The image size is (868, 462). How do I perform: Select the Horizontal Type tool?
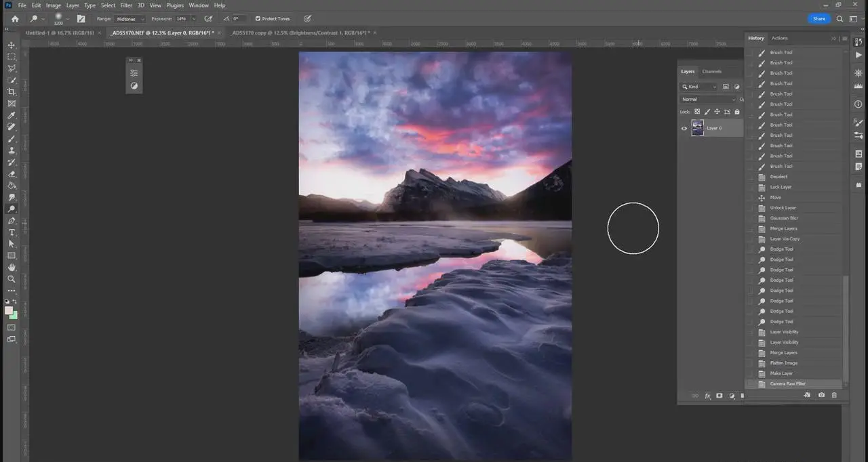pos(12,232)
